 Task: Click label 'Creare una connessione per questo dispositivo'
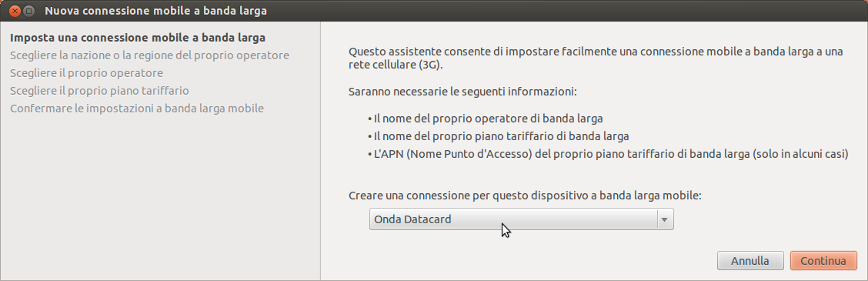click(526, 196)
